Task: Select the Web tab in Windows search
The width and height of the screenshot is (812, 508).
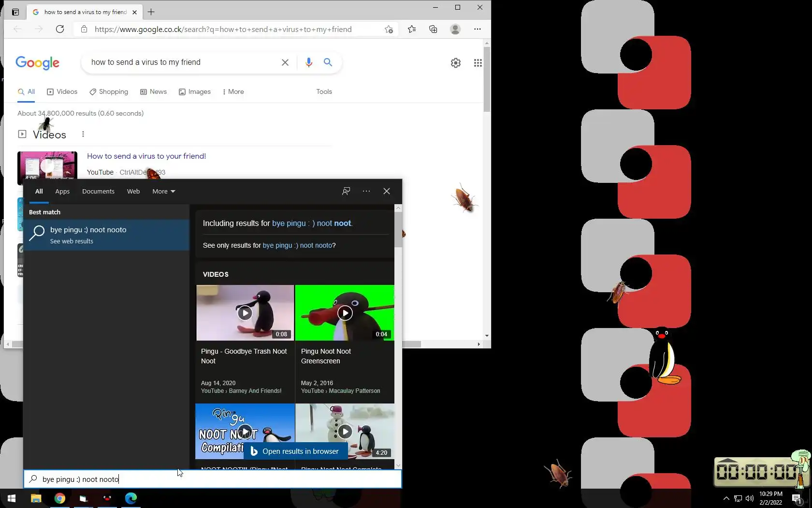Action: pyautogui.click(x=133, y=192)
